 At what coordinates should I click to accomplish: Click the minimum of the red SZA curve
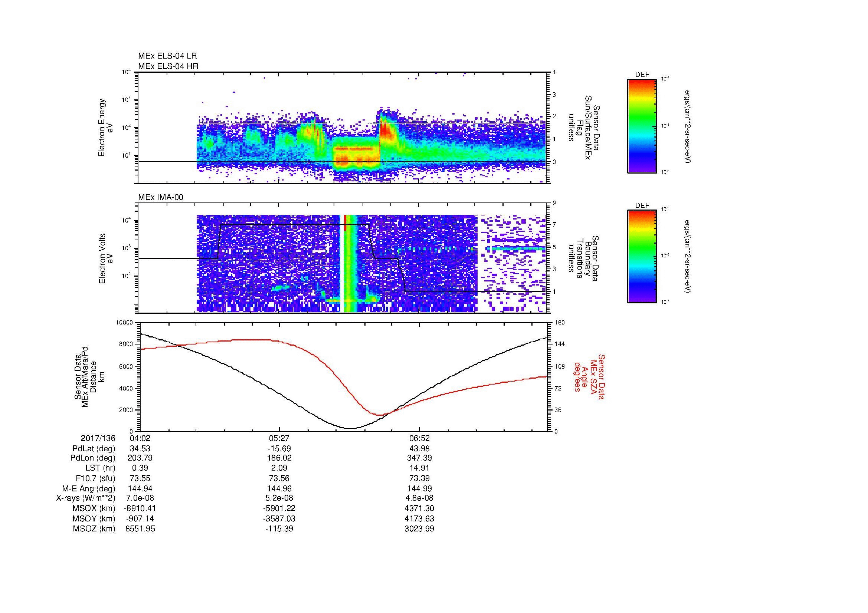pos(379,415)
